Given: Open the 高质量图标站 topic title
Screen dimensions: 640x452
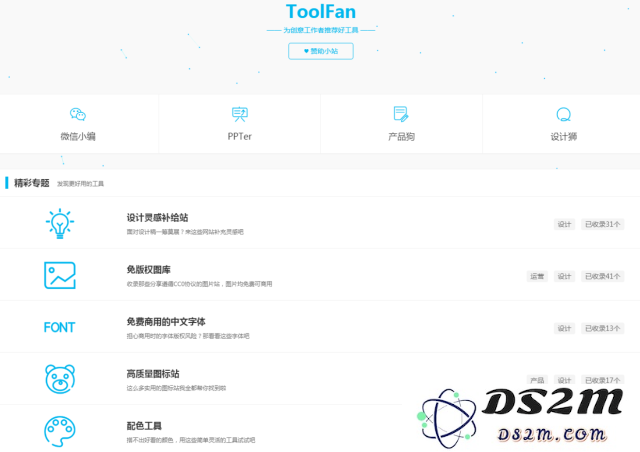Looking at the screenshot, I should click(x=153, y=374).
